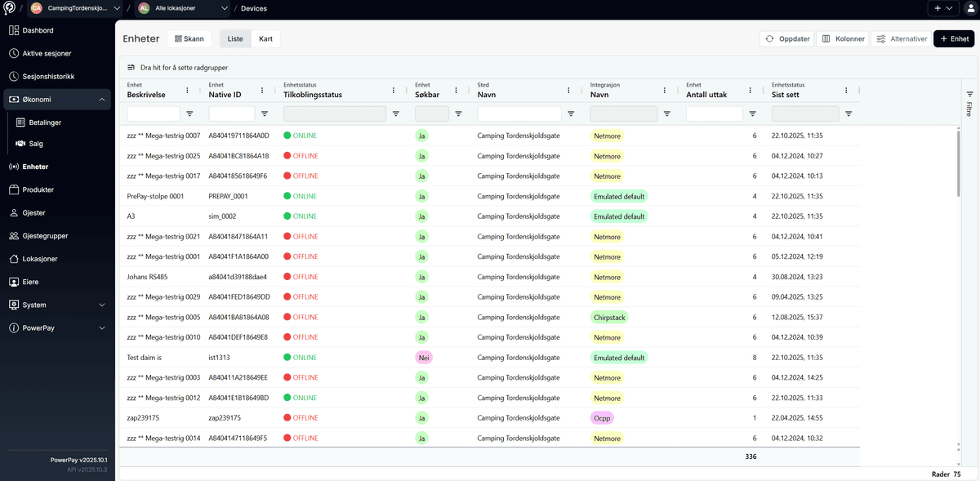Go to Gjestegrupper in the sidebar
This screenshot has width=980, height=481.
pos(45,236)
